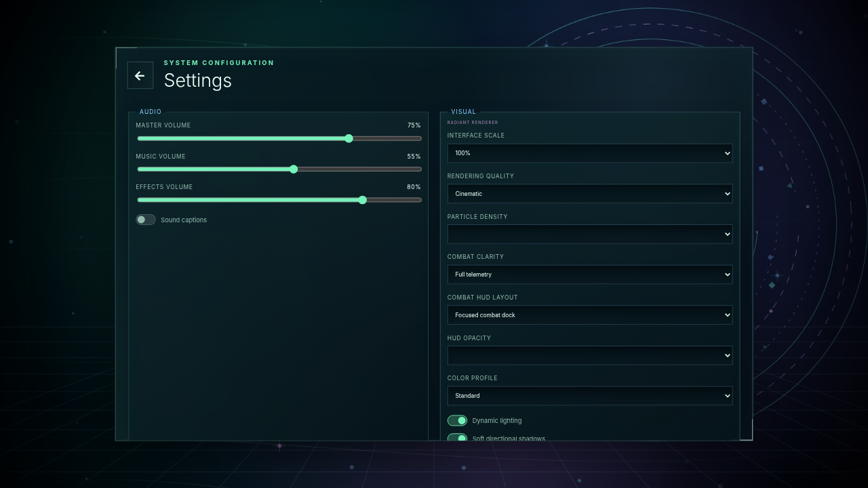Change Combat Clarity from Full telemetry

[590, 274]
